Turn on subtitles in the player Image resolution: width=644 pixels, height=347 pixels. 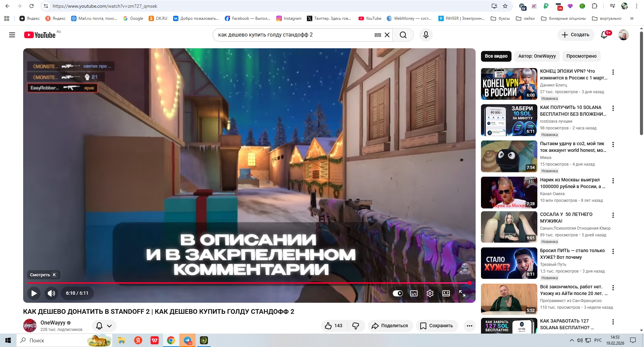[x=414, y=293]
